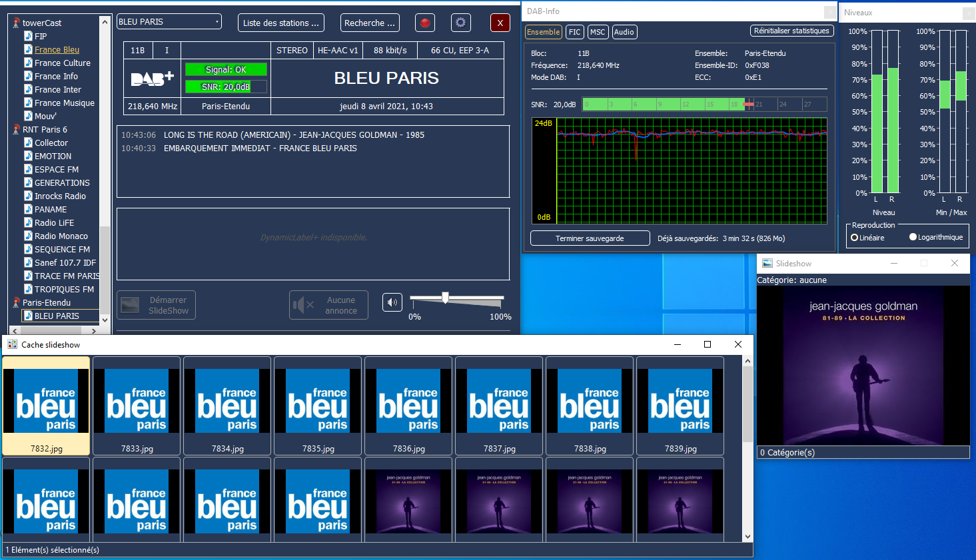Select Logarithmique reproduction mode

pyautogui.click(x=913, y=237)
